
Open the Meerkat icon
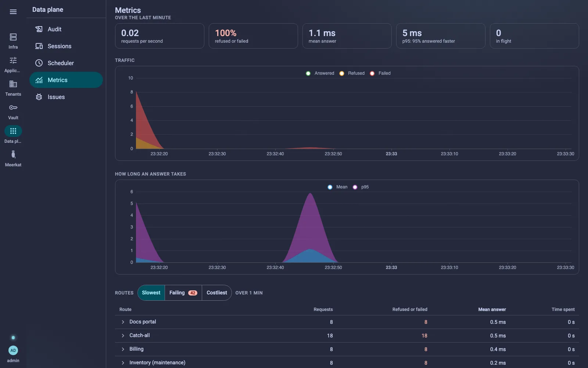13,155
